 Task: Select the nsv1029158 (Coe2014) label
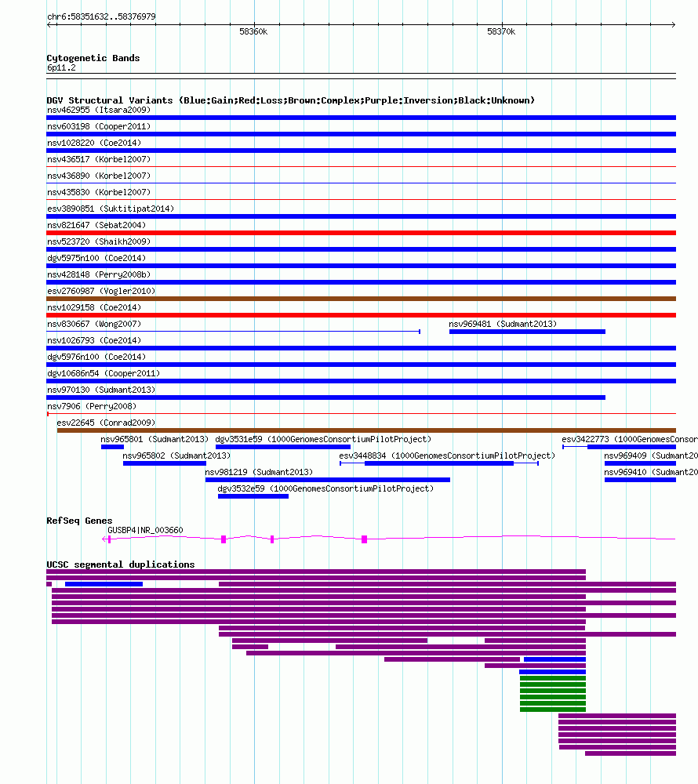(94, 307)
